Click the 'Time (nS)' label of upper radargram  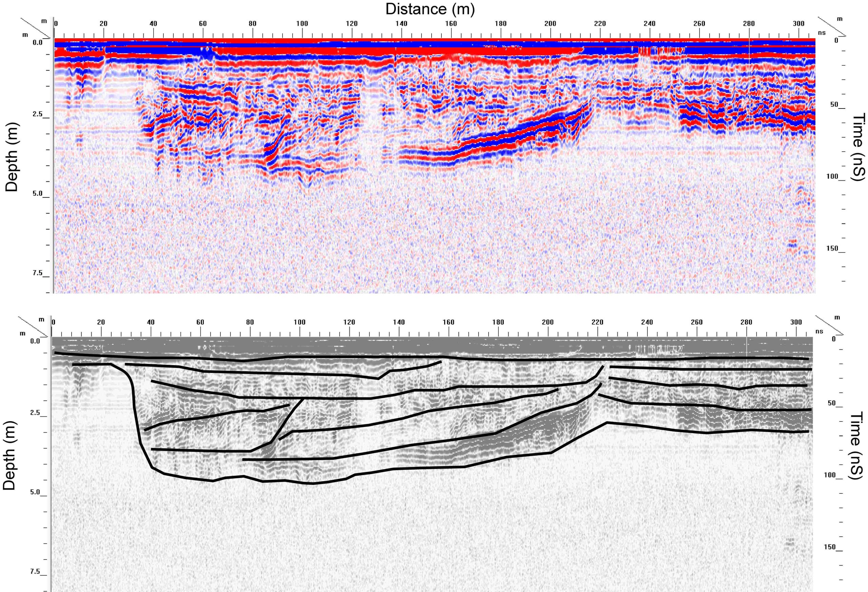coord(858,147)
